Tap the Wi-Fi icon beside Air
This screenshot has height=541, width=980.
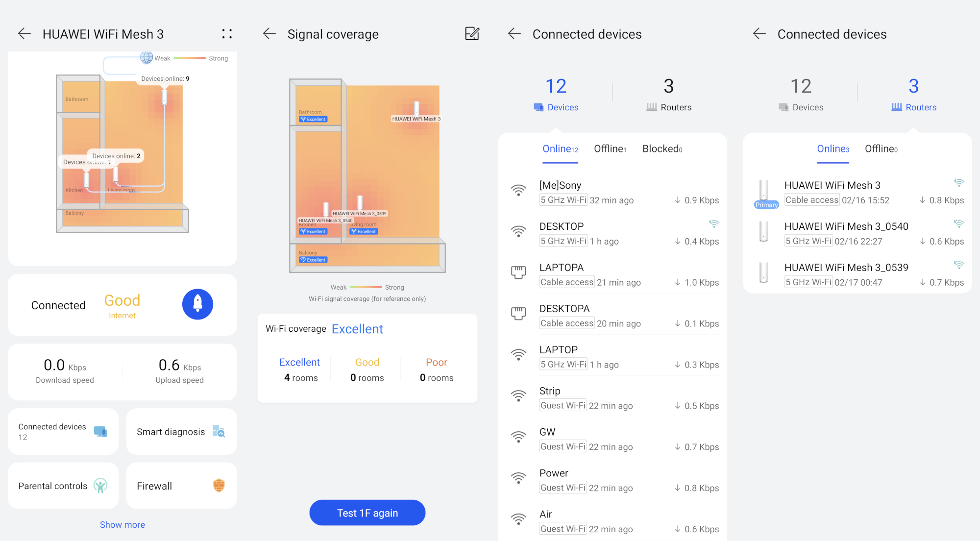point(518,519)
